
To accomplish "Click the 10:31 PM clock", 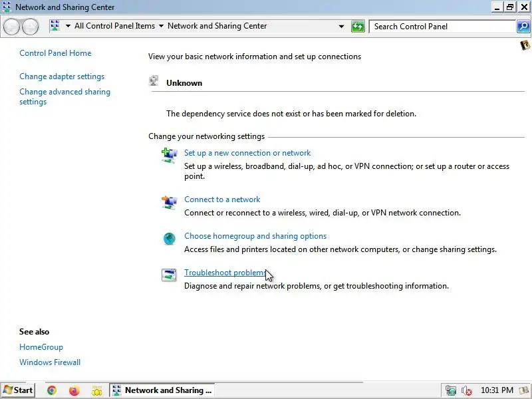I will click(x=497, y=390).
